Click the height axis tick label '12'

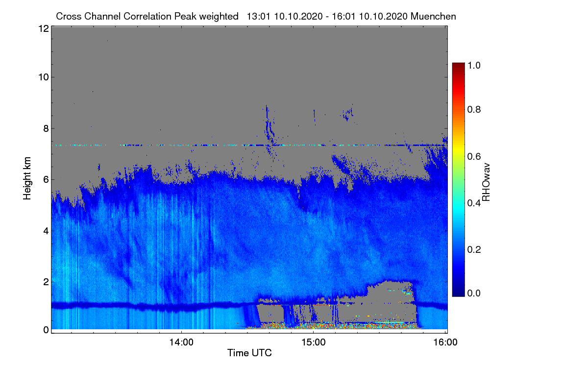coord(43,28)
